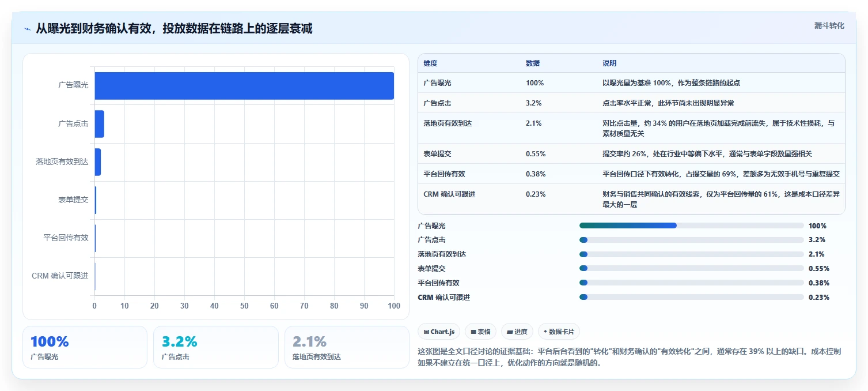Click the 数据卡片 chip sparkle icon
This screenshot has width=868, height=391.
tap(545, 332)
